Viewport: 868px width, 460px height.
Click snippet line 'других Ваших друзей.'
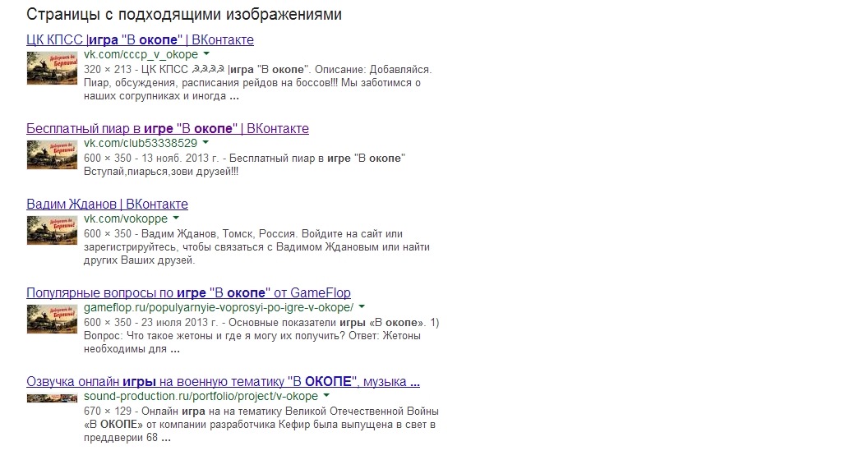140,260
